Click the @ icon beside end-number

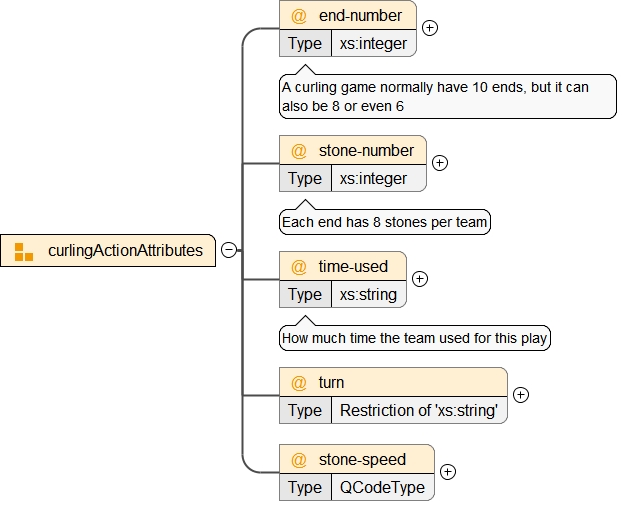click(x=298, y=15)
